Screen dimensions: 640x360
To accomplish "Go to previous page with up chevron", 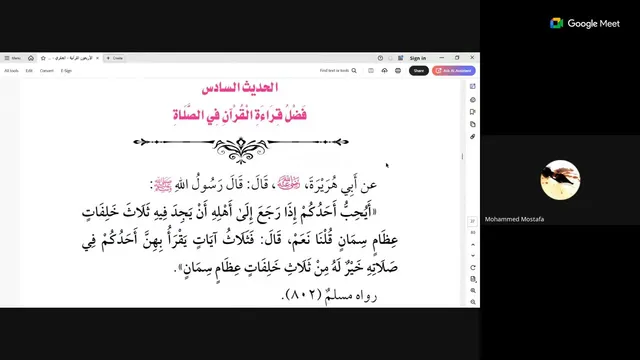I will tap(473, 245).
